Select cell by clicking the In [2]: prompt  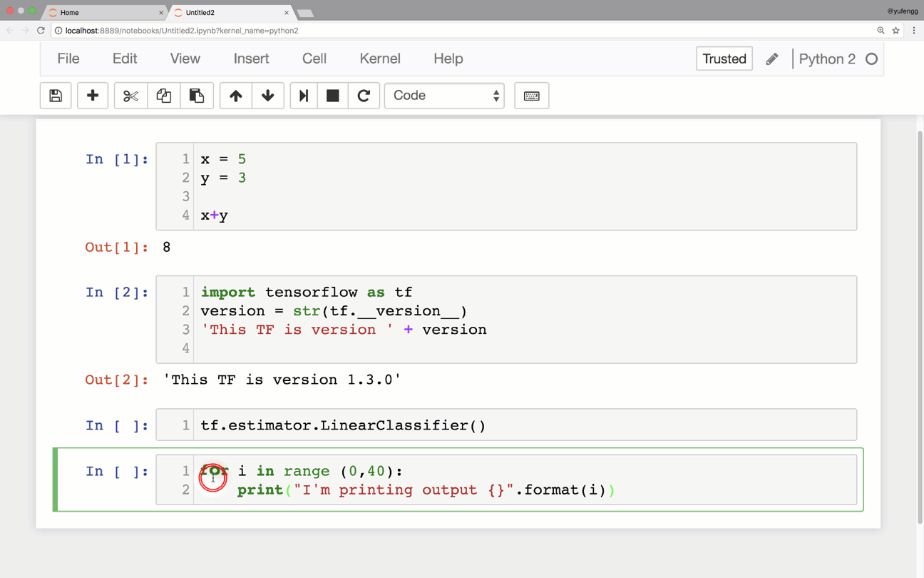pos(117,293)
